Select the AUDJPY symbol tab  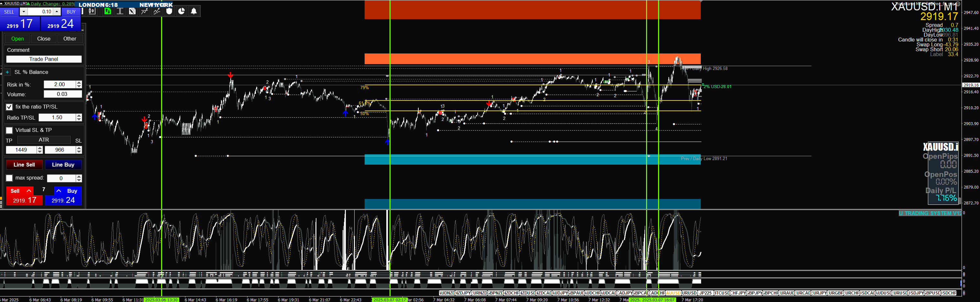pyautogui.click(x=560, y=293)
